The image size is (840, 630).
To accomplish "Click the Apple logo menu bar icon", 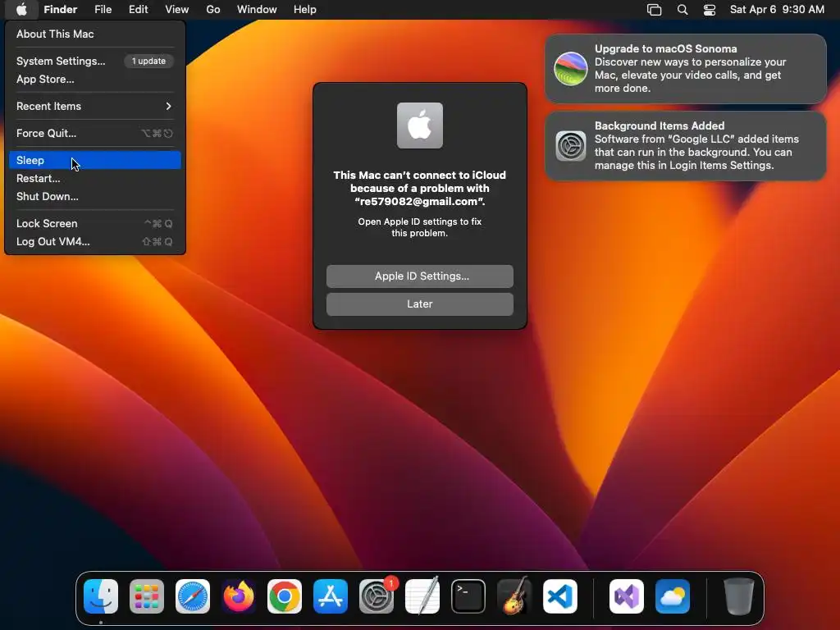I will tap(21, 10).
